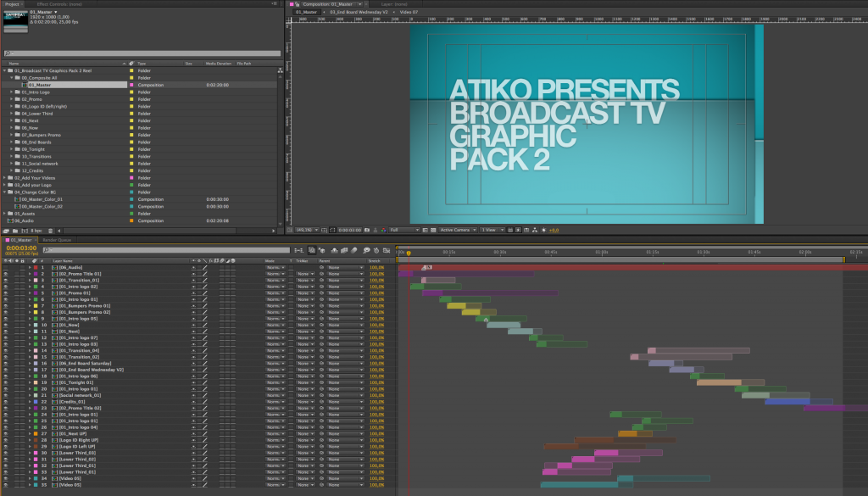Click the timeline current time 0:00:03:00
This screenshot has height=496, width=868.
(x=18, y=248)
